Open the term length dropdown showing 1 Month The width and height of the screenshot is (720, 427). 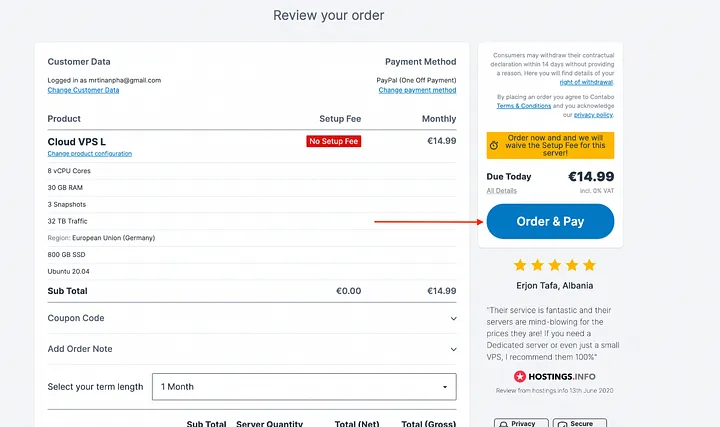click(304, 387)
